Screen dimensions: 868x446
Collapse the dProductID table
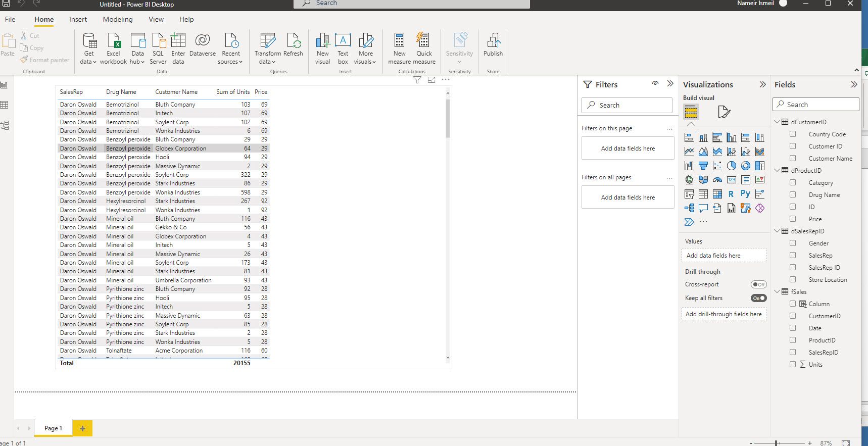(778, 170)
